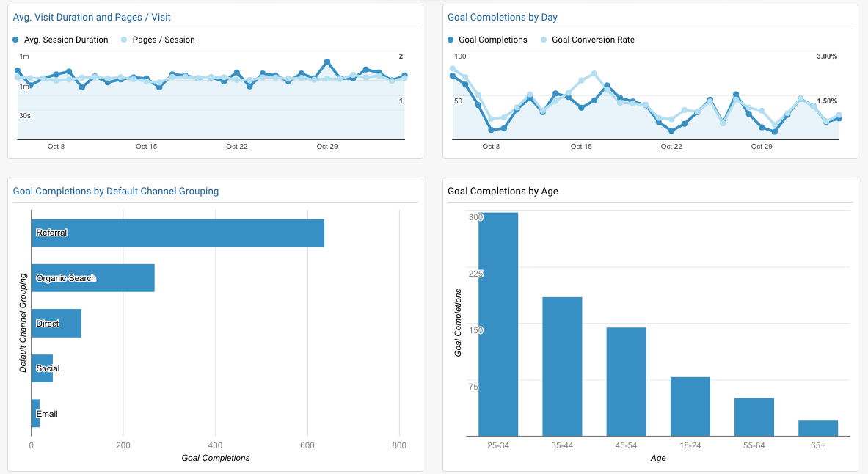Viewport: 868px width, 474px height.
Task: Click the Goal Completions legend dot
Action: coord(451,40)
